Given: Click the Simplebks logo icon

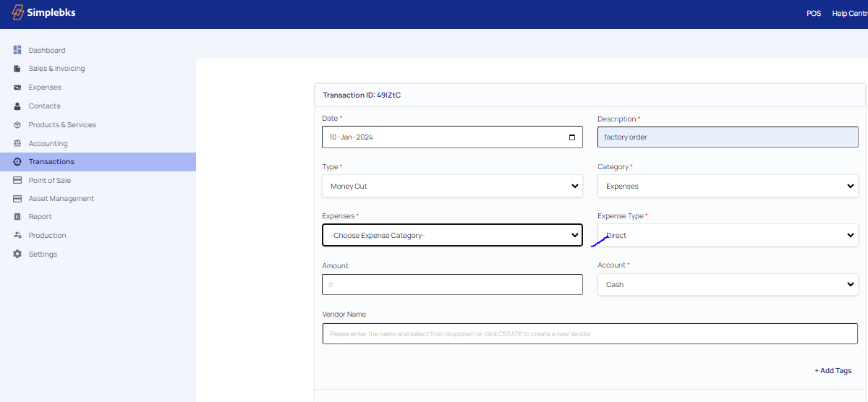Looking at the screenshot, I should 19,13.
